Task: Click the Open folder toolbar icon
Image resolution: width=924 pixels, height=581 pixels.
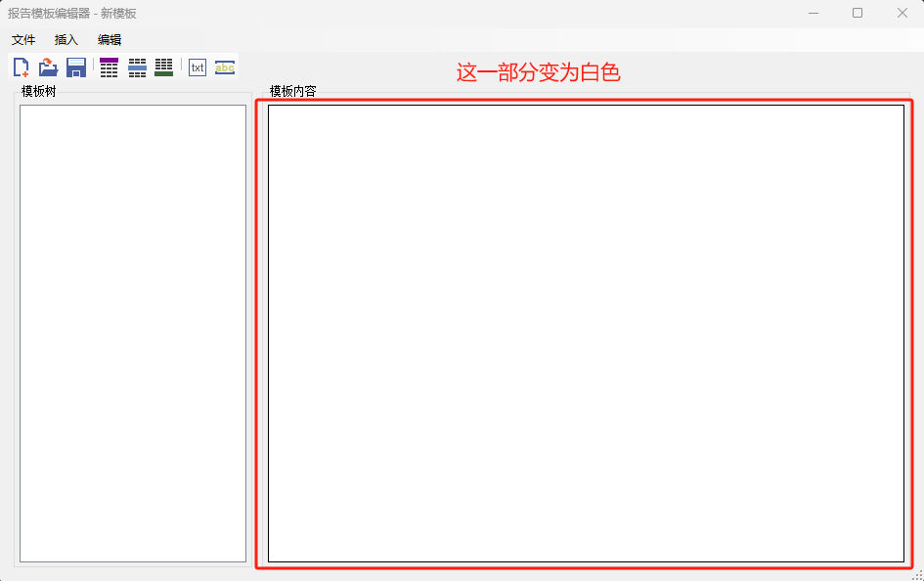Action: [x=48, y=67]
